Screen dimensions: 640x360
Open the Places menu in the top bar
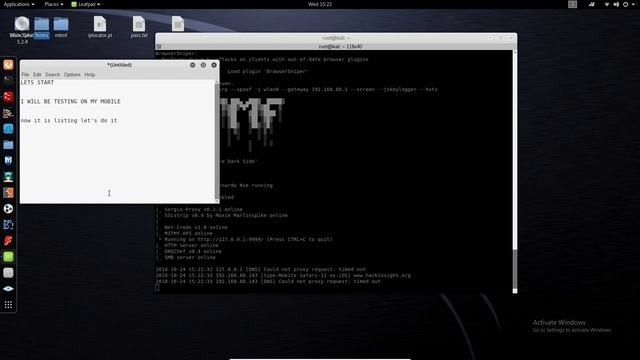(53, 4)
